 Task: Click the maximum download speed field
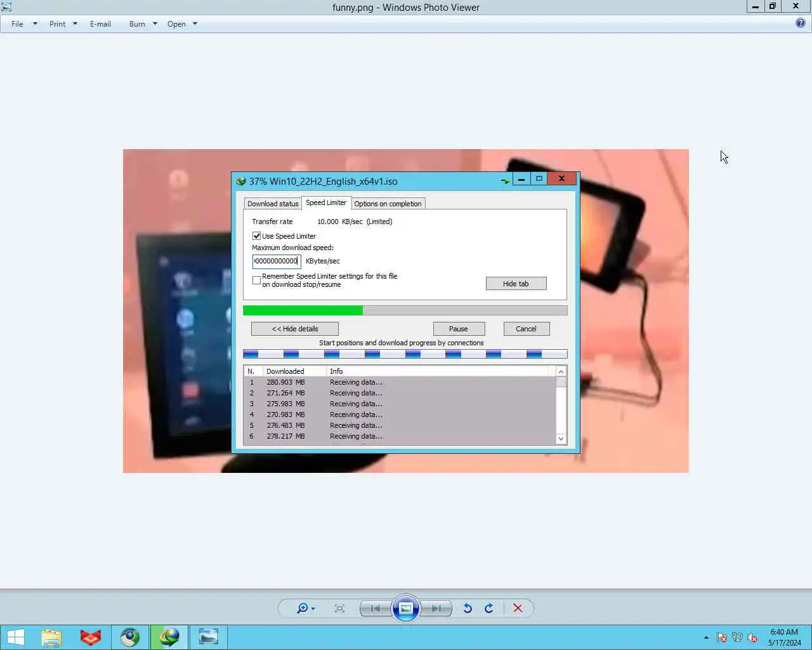(277, 261)
